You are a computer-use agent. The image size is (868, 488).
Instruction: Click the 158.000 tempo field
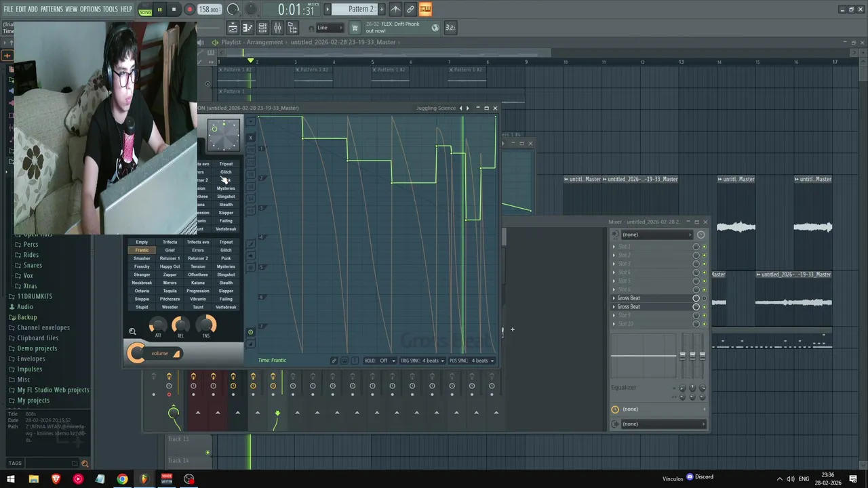click(209, 9)
